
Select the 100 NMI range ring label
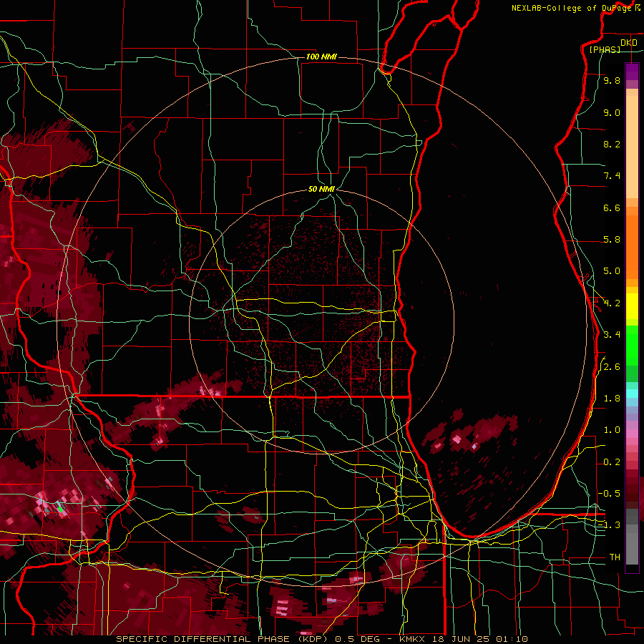click(321, 57)
